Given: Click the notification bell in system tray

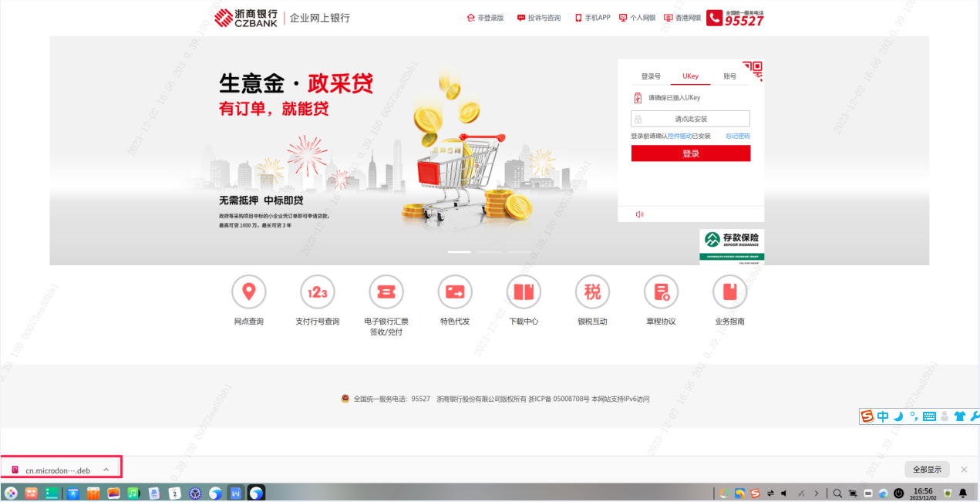Looking at the screenshot, I should coord(962,493).
